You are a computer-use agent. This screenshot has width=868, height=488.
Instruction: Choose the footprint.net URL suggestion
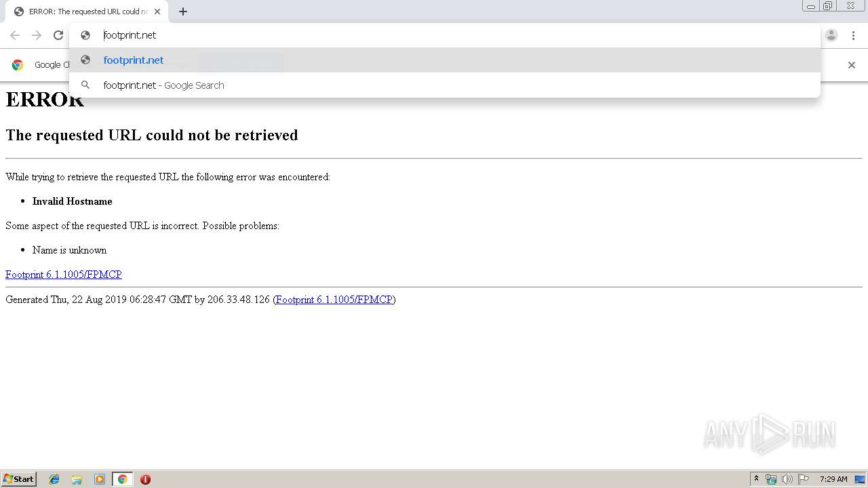[445, 60]
